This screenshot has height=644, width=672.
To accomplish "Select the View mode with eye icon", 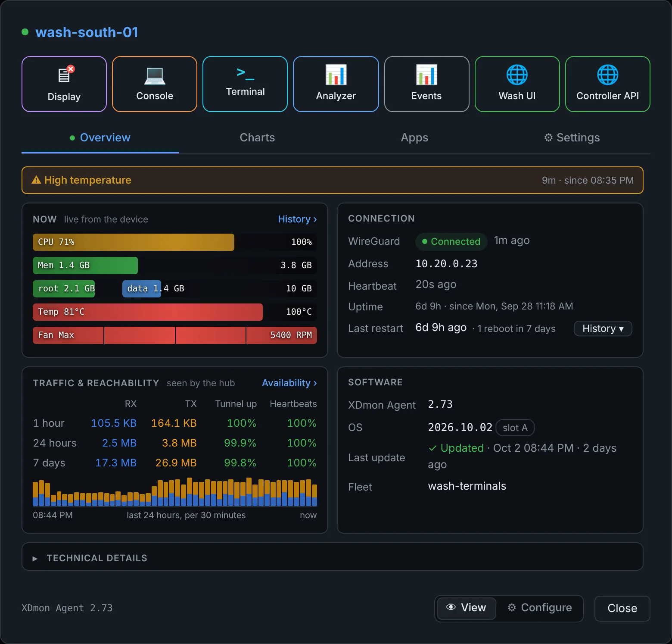I will point(466,608).
